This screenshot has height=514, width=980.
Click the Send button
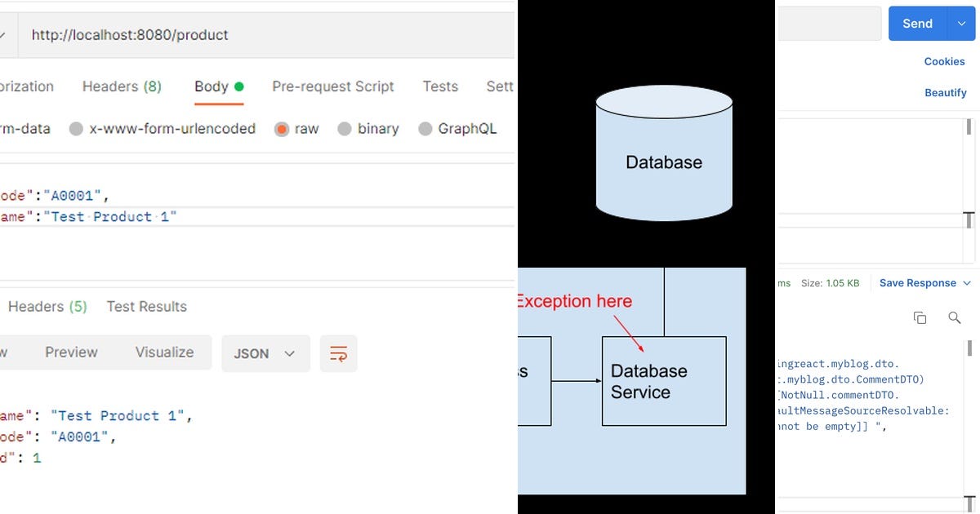pyautogui.click(x=916, y=24)
